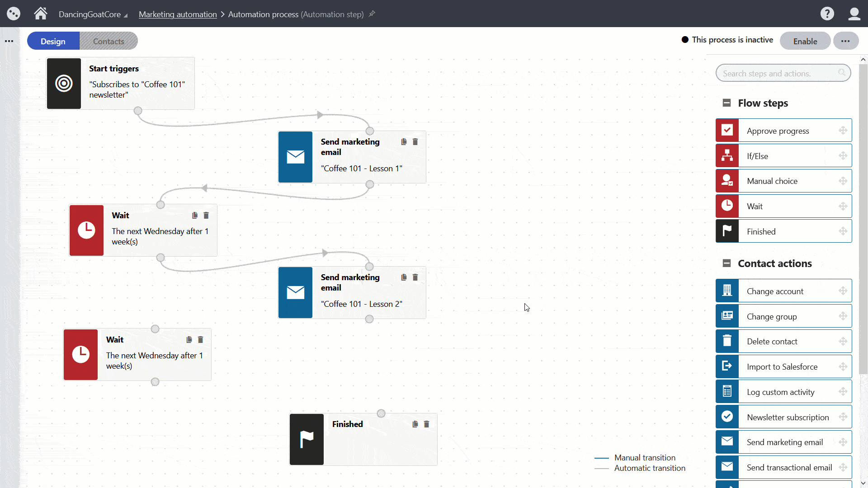Click the Send transactional email envelope icon

(727, 467)
